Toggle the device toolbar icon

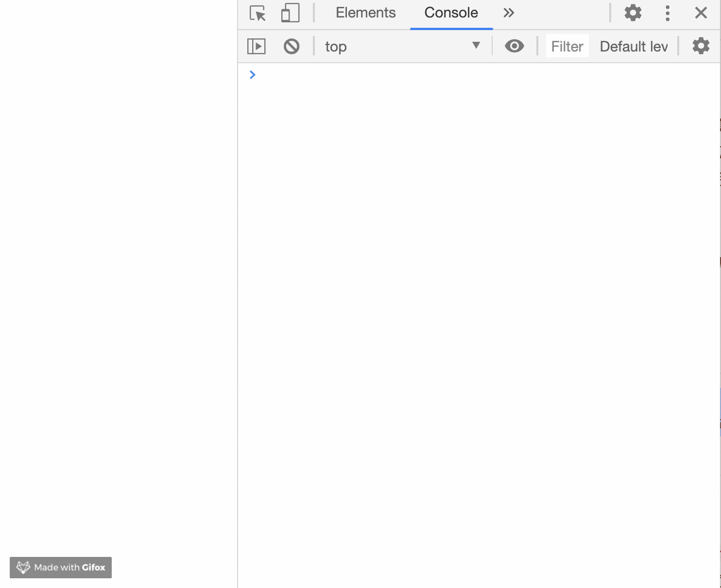coord(290,13)
